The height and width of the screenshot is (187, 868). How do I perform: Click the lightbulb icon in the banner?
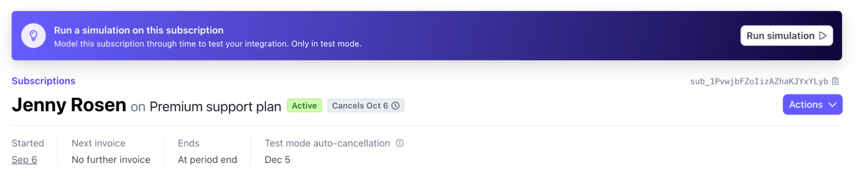tap(33, 36)
